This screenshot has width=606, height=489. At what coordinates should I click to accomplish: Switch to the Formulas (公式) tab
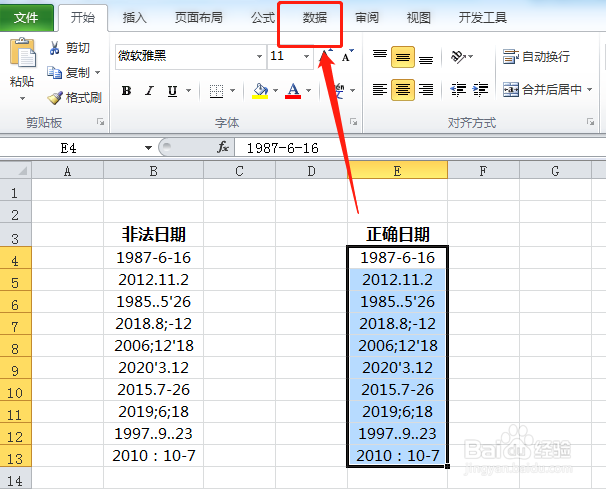click(x=263, y=17)
